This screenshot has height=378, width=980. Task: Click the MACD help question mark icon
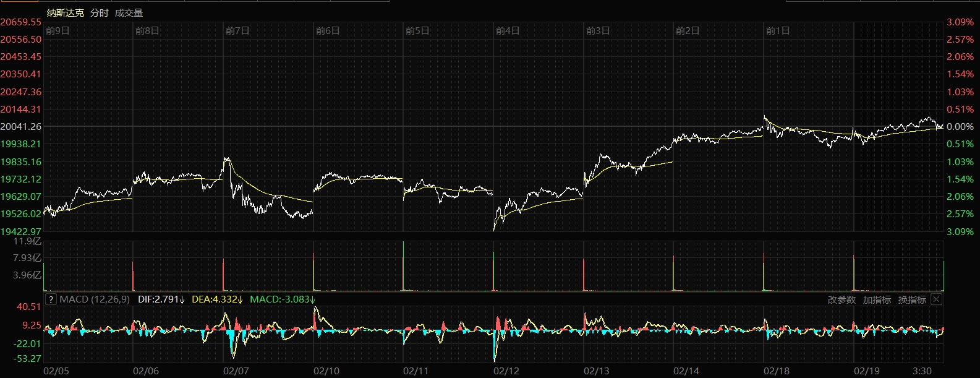51,299
